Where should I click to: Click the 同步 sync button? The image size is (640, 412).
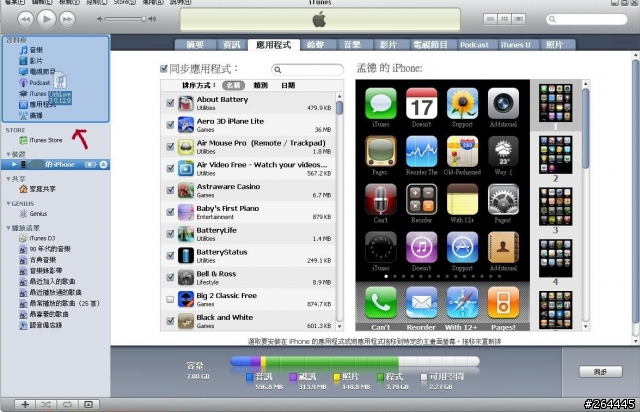point(600,372)
